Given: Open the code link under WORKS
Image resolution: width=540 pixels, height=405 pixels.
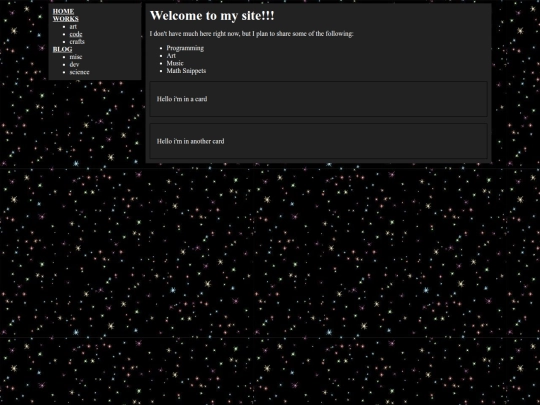Looking at the screenshot, I should point(76,34).
